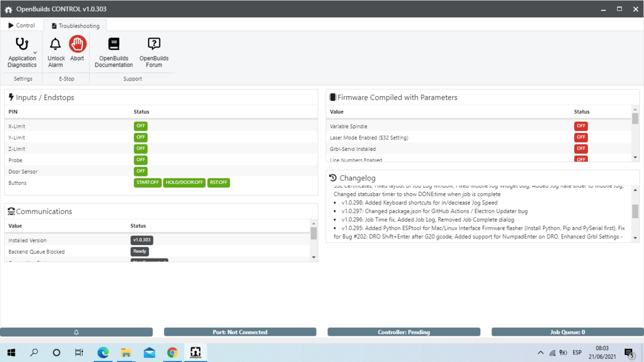Launch Google Chrome from the taskbar
Screen dimensions: 644x362
172,352
